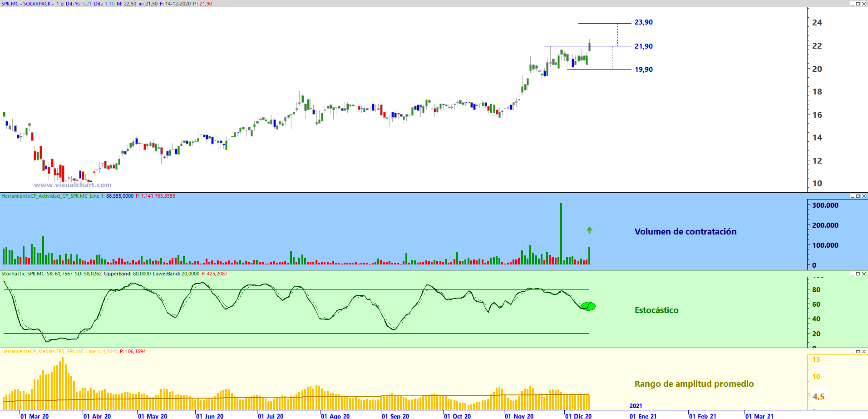Click the 4,5 value on the ATR axis
Viewport: 868px width, 419px height.
pos(819,397)
